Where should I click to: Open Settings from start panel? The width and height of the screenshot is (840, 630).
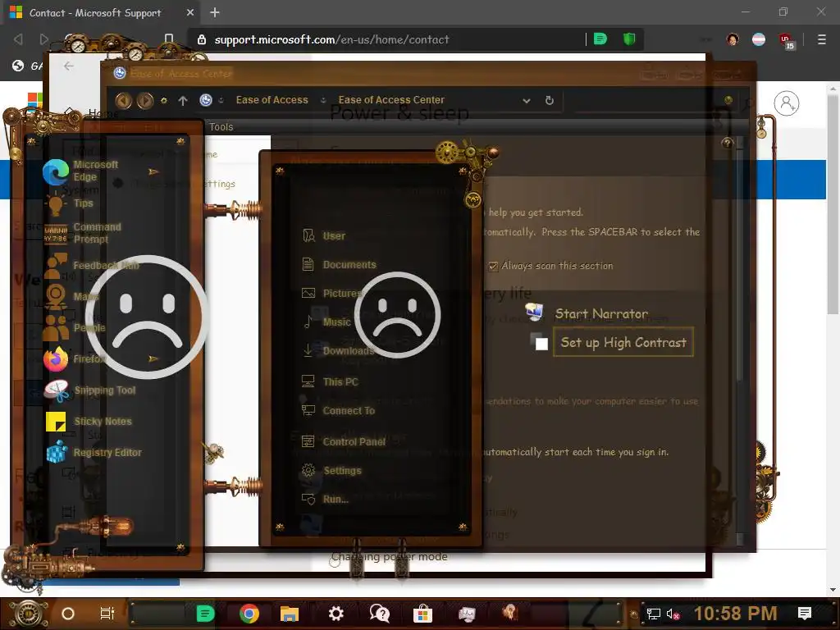click(x=331, y=471)
